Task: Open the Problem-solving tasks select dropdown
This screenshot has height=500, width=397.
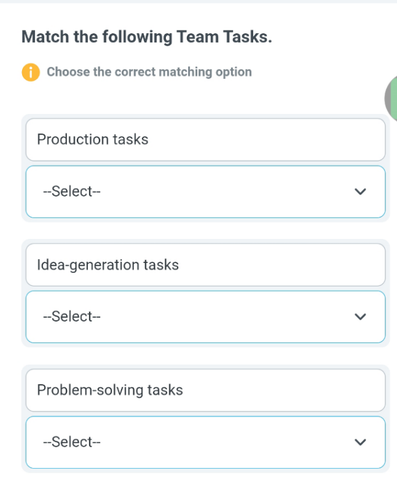Action: click(x=206, y=442)
